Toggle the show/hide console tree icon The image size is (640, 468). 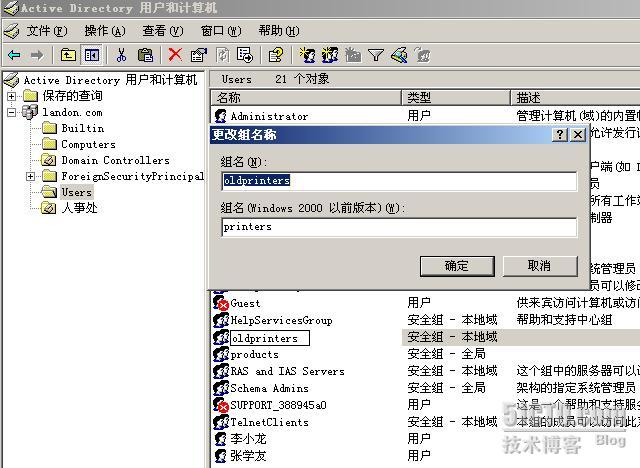tap(92, 55)
